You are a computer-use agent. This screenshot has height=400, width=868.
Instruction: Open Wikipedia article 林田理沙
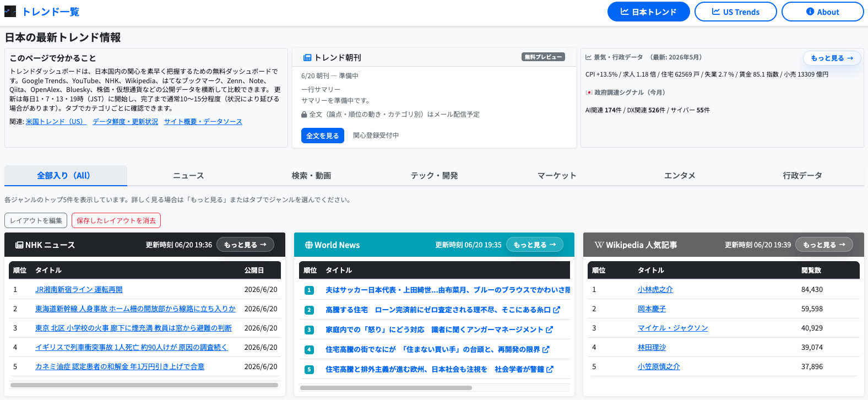click(652, 348)
